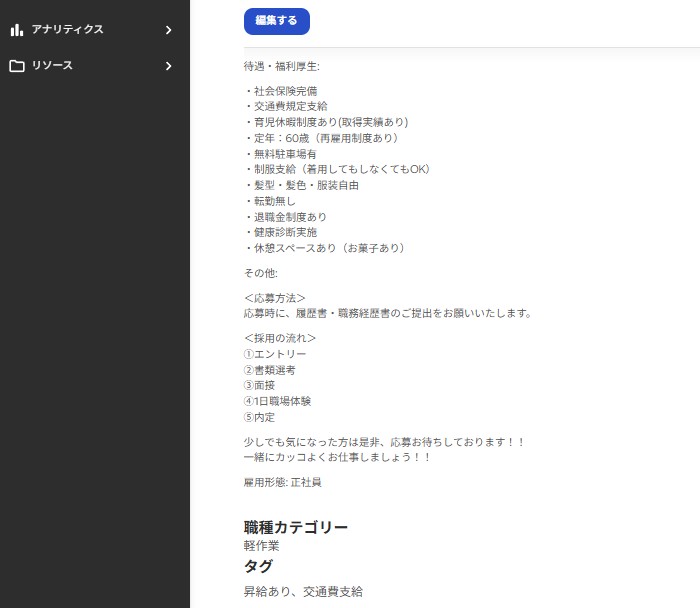Click the 雇用形態: 正社員 line

282,482
